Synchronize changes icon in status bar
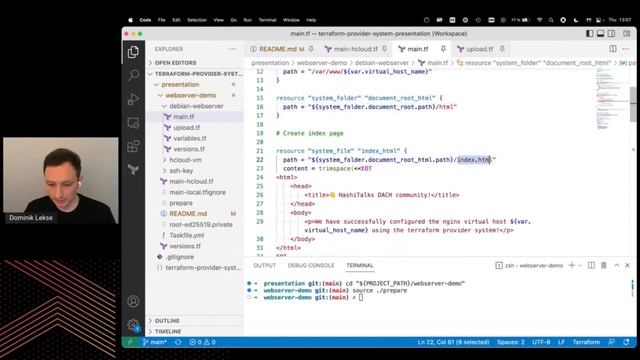This screenshot has height=360, width=640. coord(178,342)
